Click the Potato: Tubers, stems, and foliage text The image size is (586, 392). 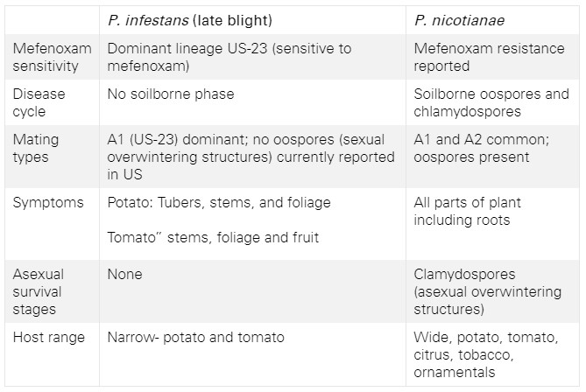[219, 203]
